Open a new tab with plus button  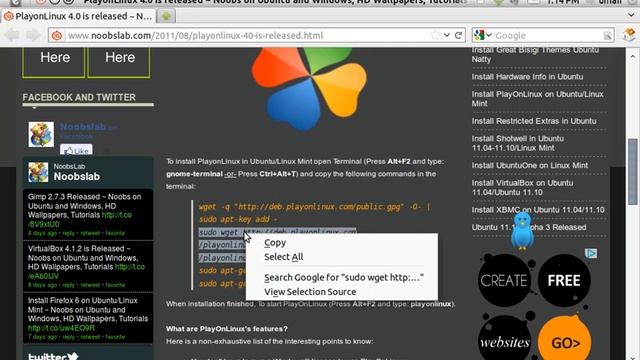tap(166, 16)
